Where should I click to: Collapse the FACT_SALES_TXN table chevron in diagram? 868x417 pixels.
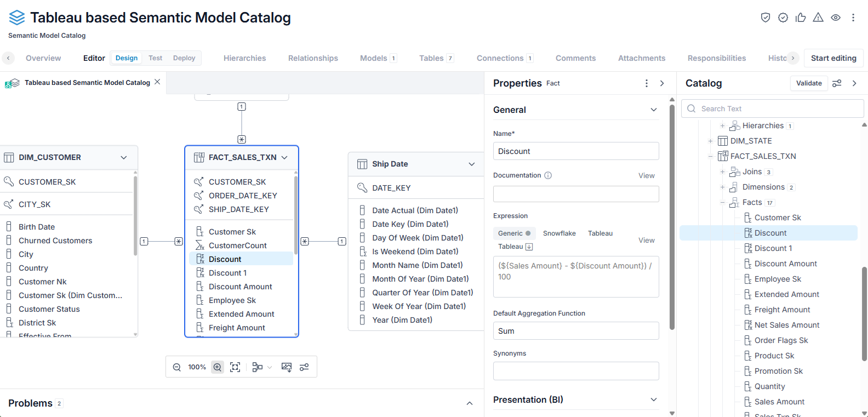284,158
